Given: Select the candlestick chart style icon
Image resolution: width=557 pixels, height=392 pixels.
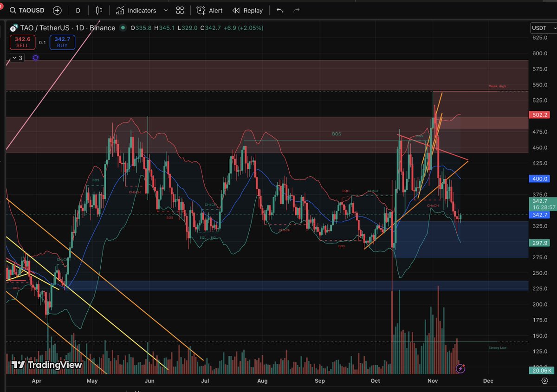Looking at the screenshot, I should [98, 10].
